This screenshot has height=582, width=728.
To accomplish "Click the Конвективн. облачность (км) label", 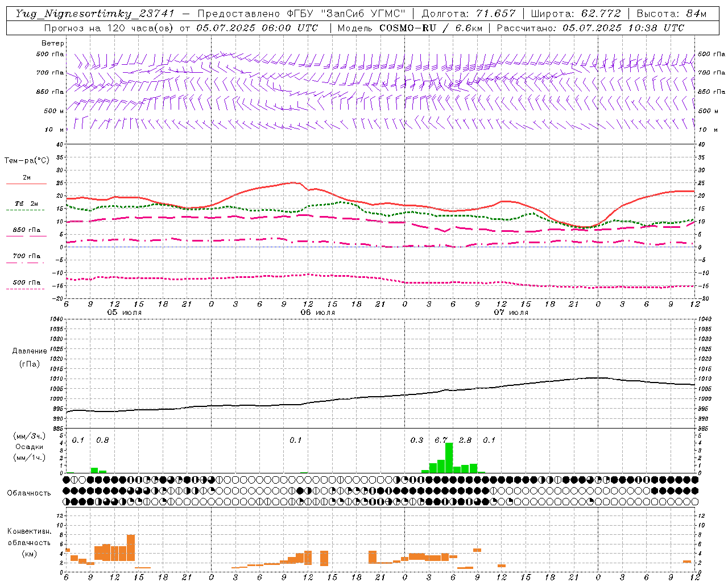I will coord(29,543).
